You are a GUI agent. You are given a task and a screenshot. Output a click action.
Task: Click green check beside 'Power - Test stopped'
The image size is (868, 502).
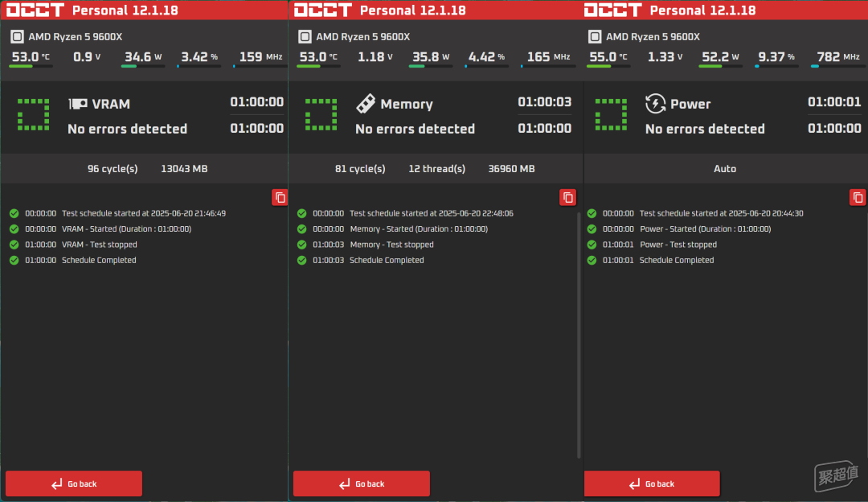[592, 245]
